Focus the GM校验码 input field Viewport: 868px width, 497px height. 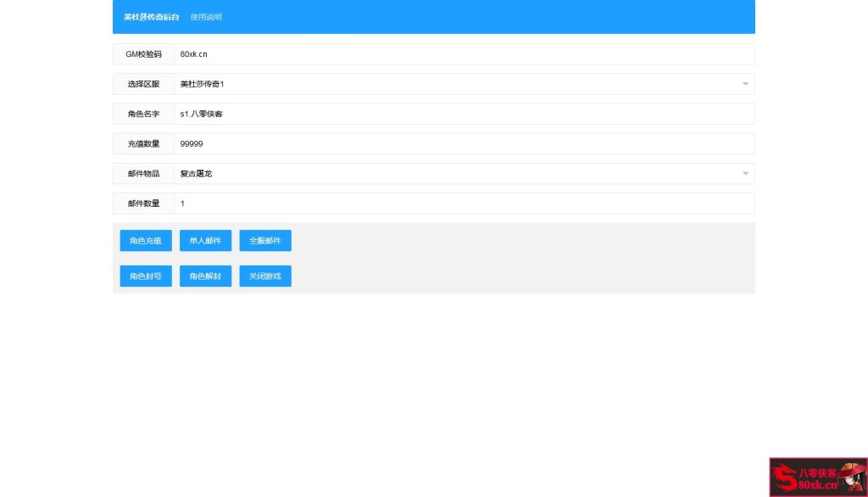click(463, 54)
